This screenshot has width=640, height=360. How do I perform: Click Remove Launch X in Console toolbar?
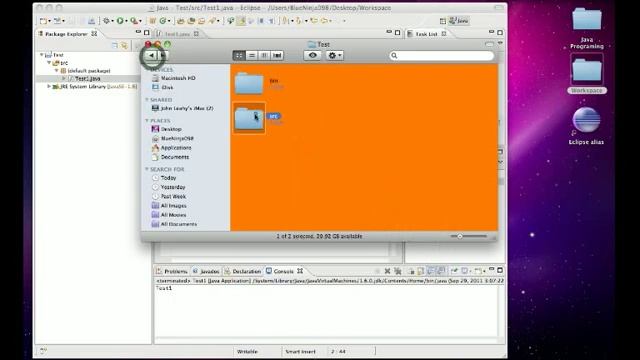tap(387, 271)
